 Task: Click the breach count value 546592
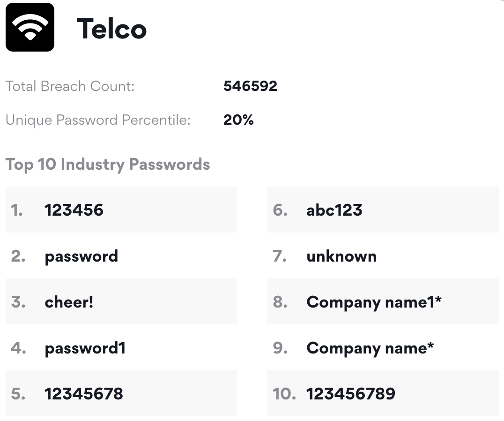(x=250, y=86)
